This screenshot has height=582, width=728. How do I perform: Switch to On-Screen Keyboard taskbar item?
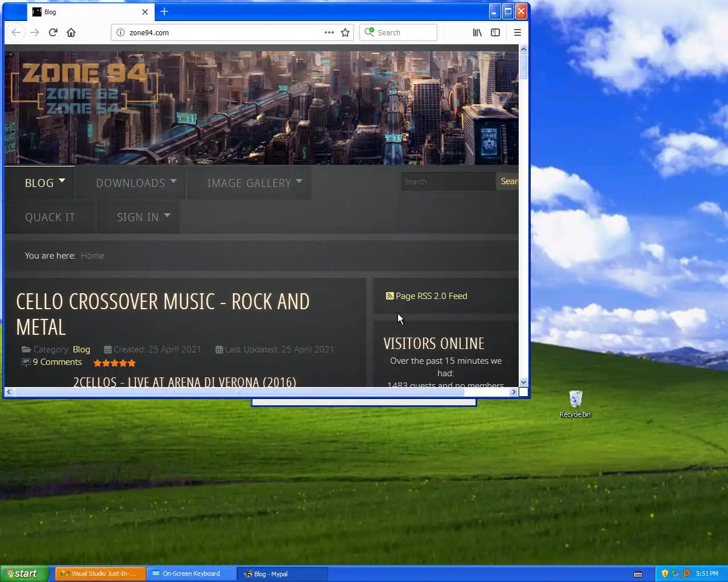[191, 573]
